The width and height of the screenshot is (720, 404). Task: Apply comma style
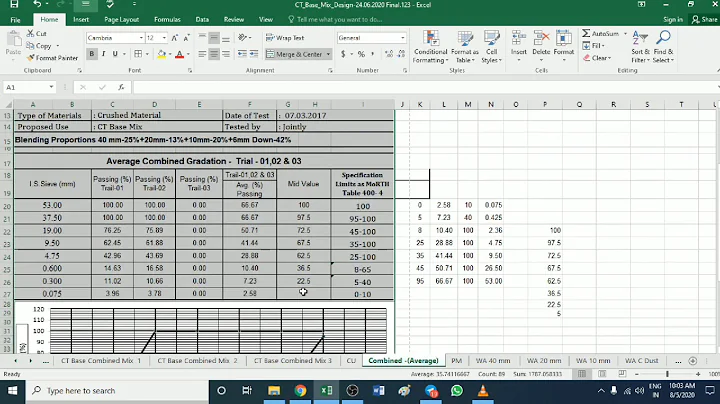(372, 54)
